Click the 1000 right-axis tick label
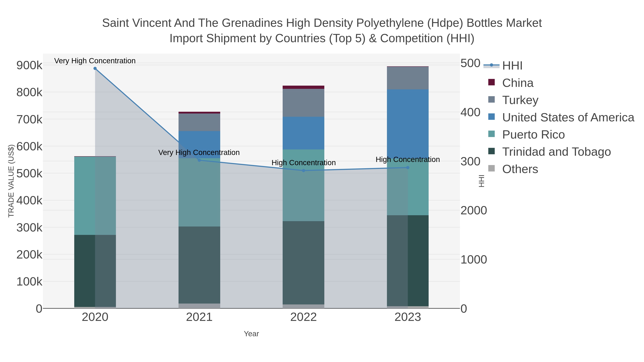This screenshot has height=362, width=644. [474, 260]
